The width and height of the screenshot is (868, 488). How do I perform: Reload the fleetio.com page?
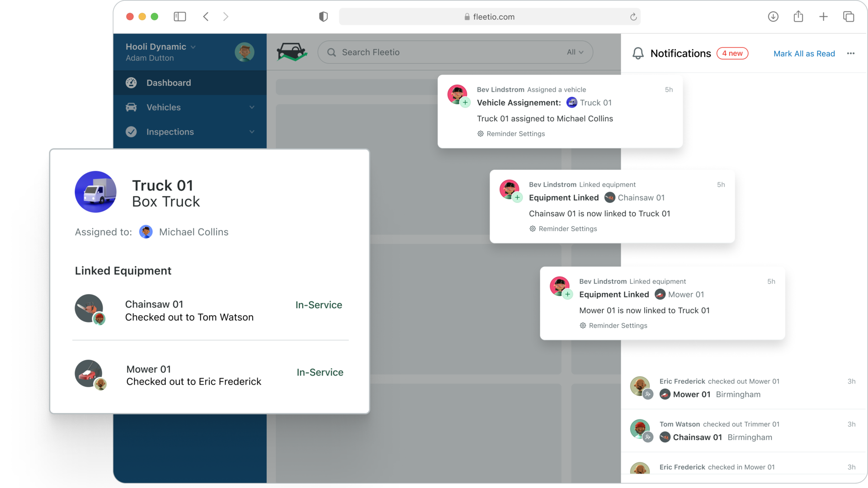(633, 17)
